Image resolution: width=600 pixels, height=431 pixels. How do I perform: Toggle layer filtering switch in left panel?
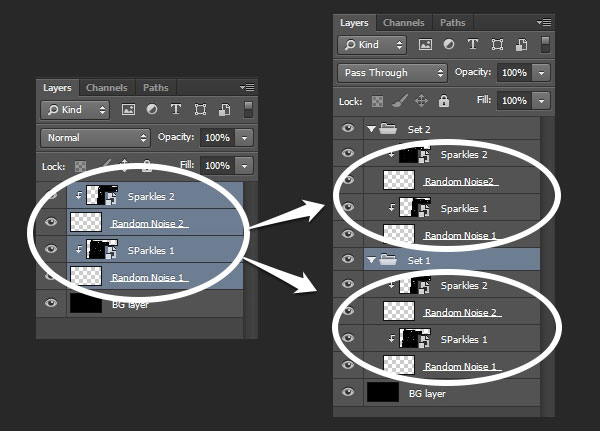pos(248,110)
